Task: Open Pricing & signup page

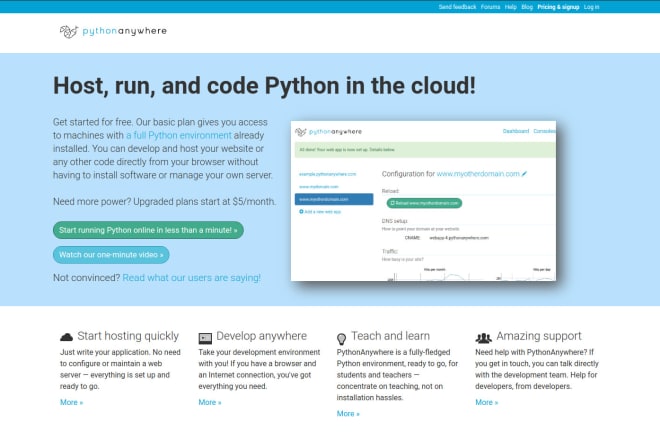Action: (x=558, y=7)
